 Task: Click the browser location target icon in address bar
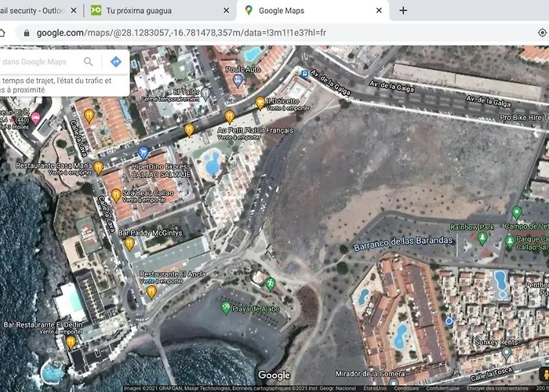543,33
